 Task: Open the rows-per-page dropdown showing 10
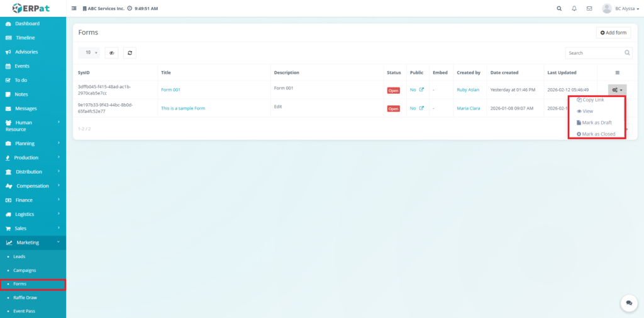click(89, 53)
